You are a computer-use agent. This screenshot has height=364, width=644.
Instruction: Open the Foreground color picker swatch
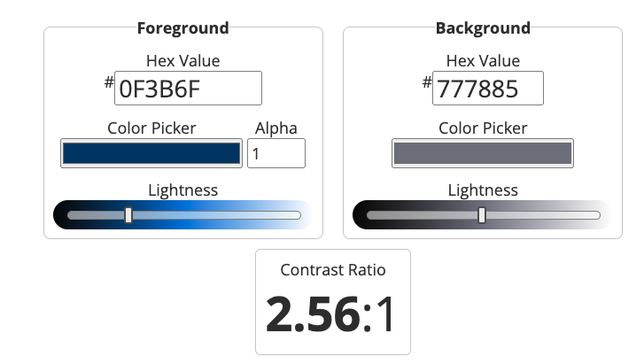click(x=151, y=153)
